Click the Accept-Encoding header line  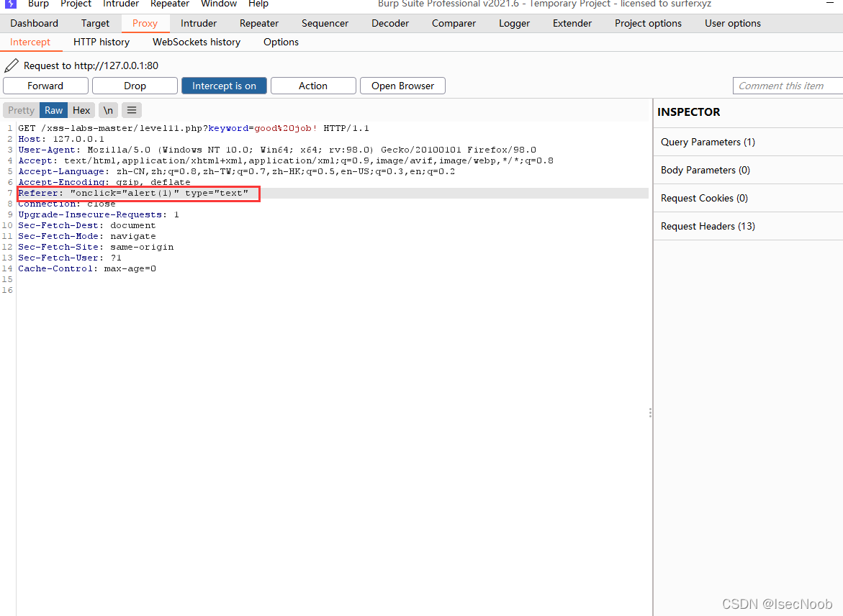[x=104, y=181]
